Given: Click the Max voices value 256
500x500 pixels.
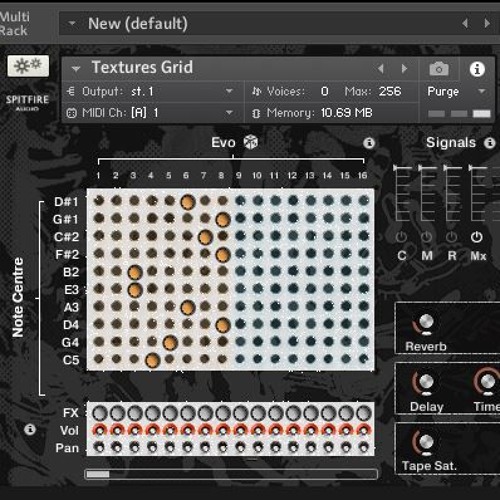Looking at the screenshot, I should tap(390, 91).
